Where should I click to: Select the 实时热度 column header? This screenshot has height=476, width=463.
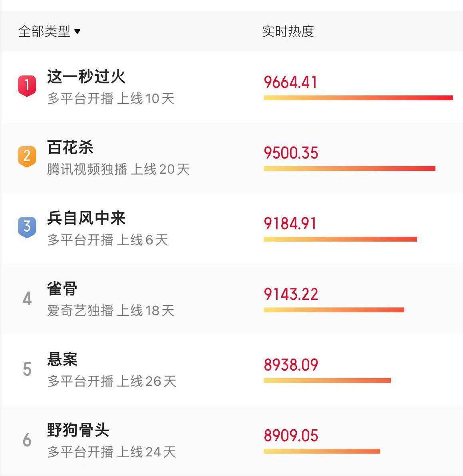[288, 31]
